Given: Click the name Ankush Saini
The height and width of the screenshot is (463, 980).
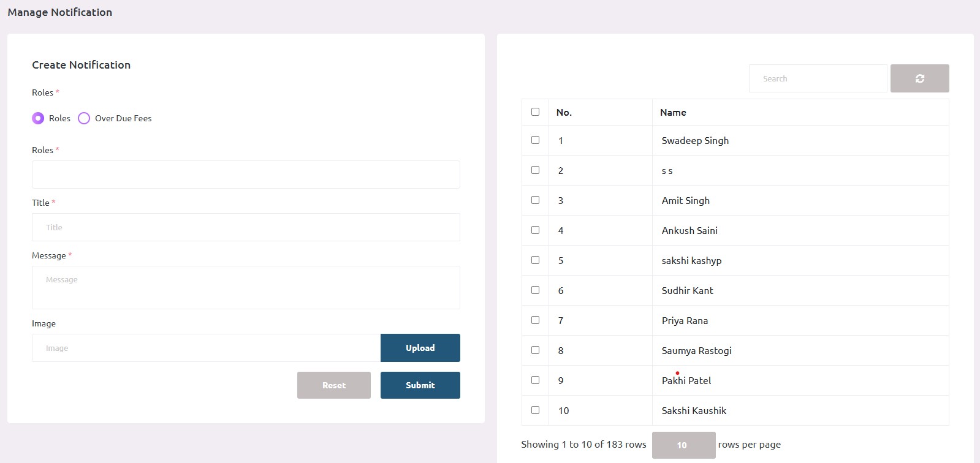Looking at the screenshot, I should click(x=689, y=231).
